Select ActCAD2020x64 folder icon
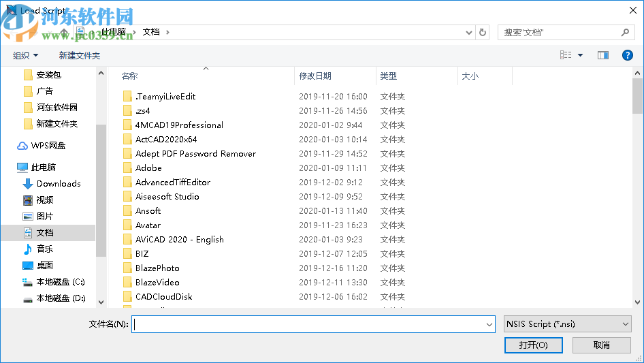The width and height of the screenshot is (644, 363). (127, 140)
